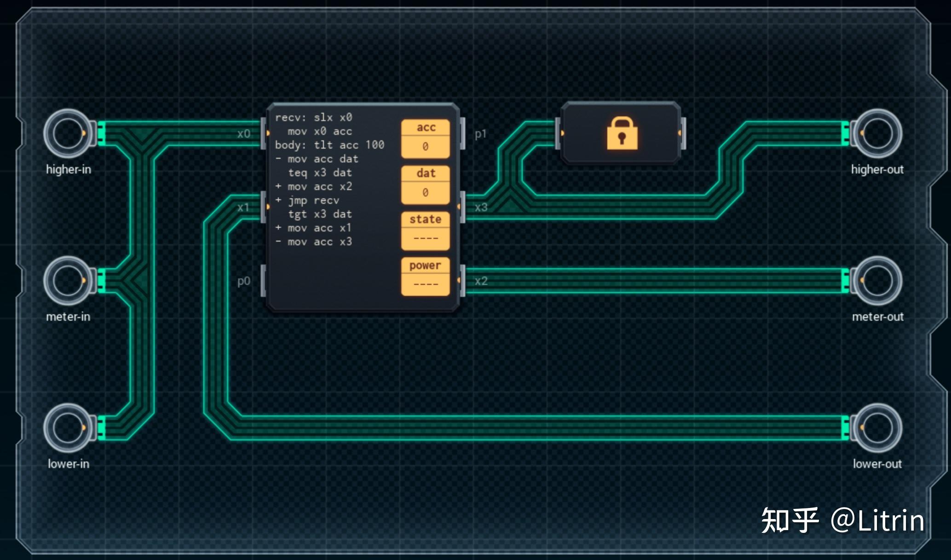
Task: Click code line '- mov acc dat'
Action: 317,159
